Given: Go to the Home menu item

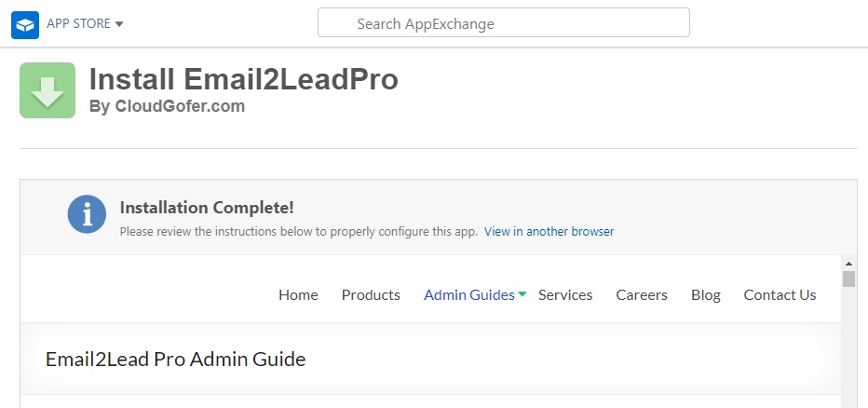Looking at the screenshot, I should point(298,294).
